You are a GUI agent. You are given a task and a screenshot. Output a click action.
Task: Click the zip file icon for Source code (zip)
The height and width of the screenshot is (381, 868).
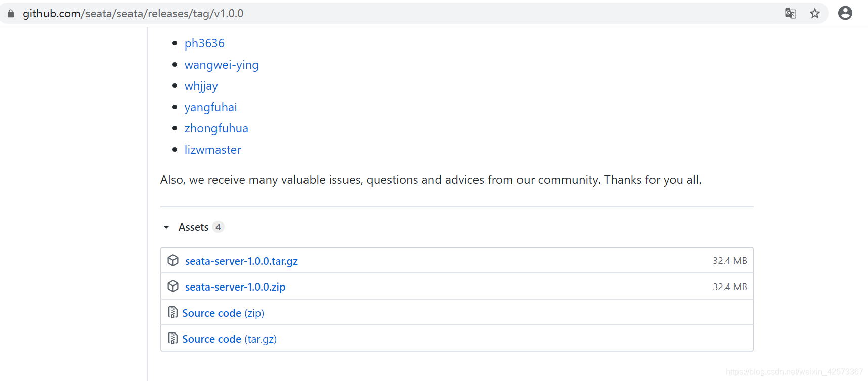tap(172, 312)
